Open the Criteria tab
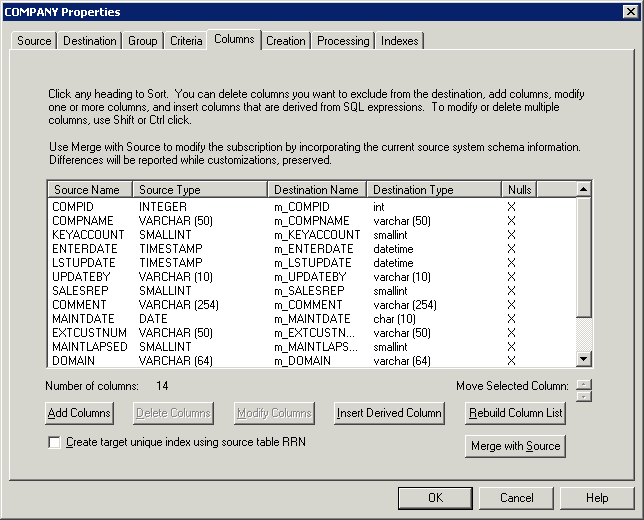644x520 pixels. [184, 41]
